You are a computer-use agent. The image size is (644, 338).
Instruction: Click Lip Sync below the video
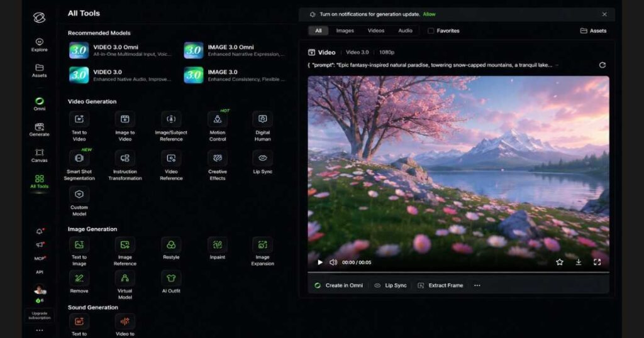pyautogui.click(x=391, y=285)
